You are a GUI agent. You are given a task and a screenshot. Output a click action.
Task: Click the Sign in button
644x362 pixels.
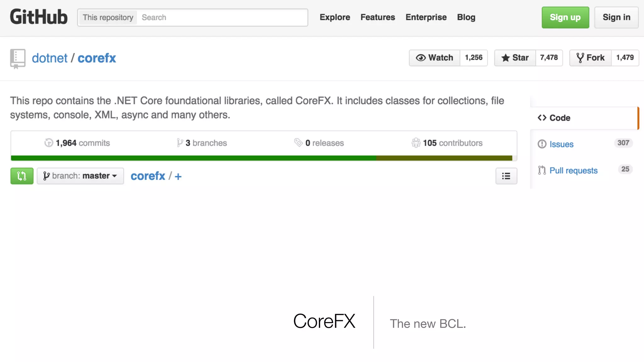[616, 18]
